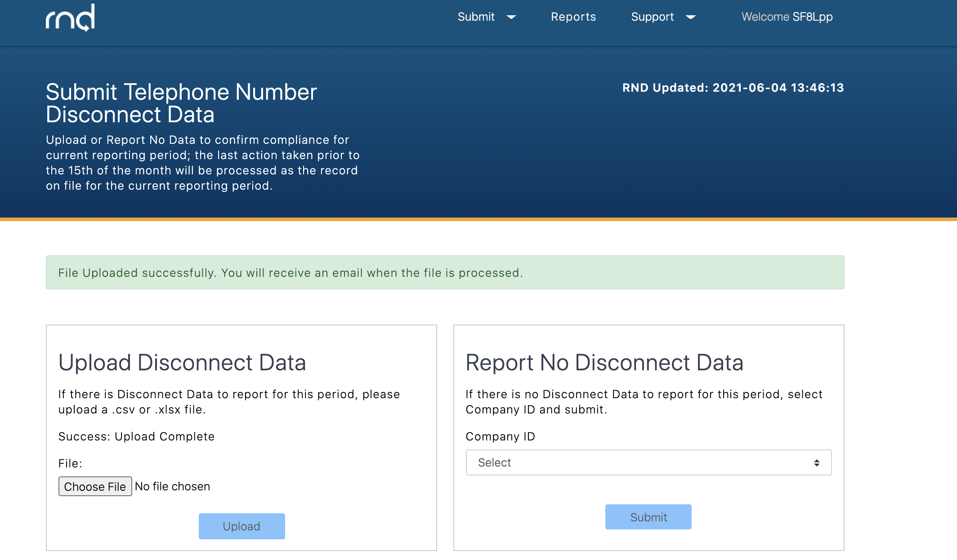Click the RND Updated timestamp text

coord(733,88)
